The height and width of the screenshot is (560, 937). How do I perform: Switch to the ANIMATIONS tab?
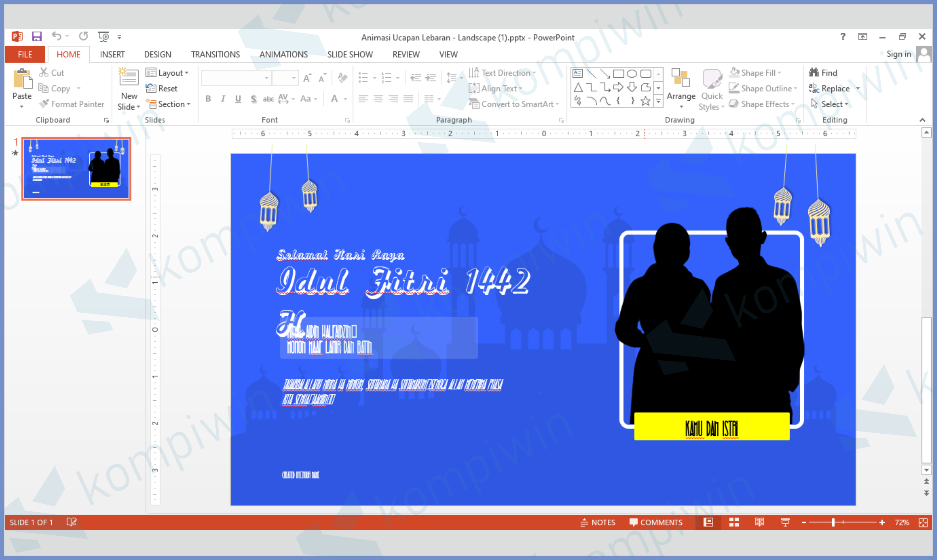click(283, 55)
